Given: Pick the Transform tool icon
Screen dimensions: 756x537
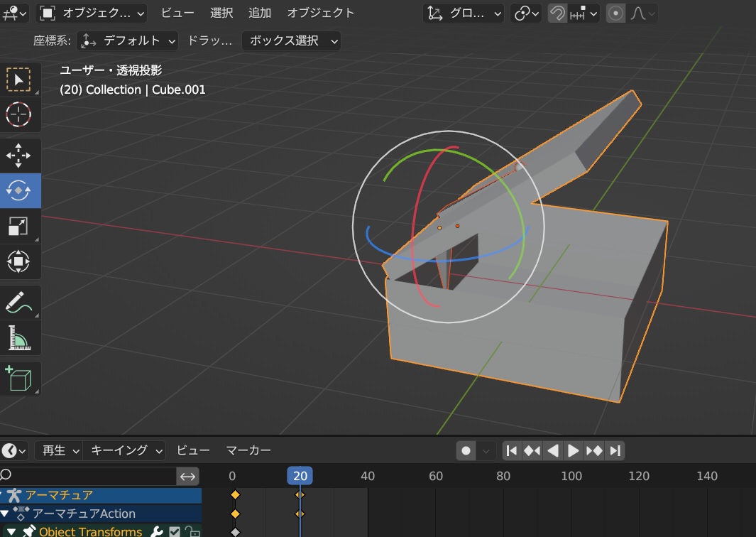Looking at the screenshot, I should tap(18, 261).
